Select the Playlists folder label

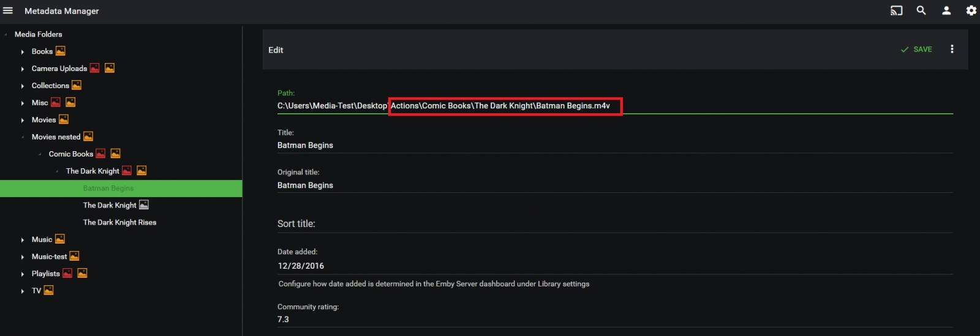coord(46,274)
